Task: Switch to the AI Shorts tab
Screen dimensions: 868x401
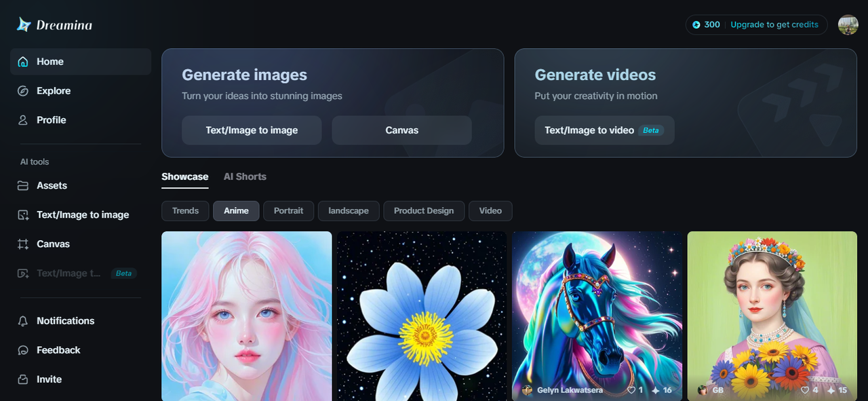Action: (x=245, y=176)
